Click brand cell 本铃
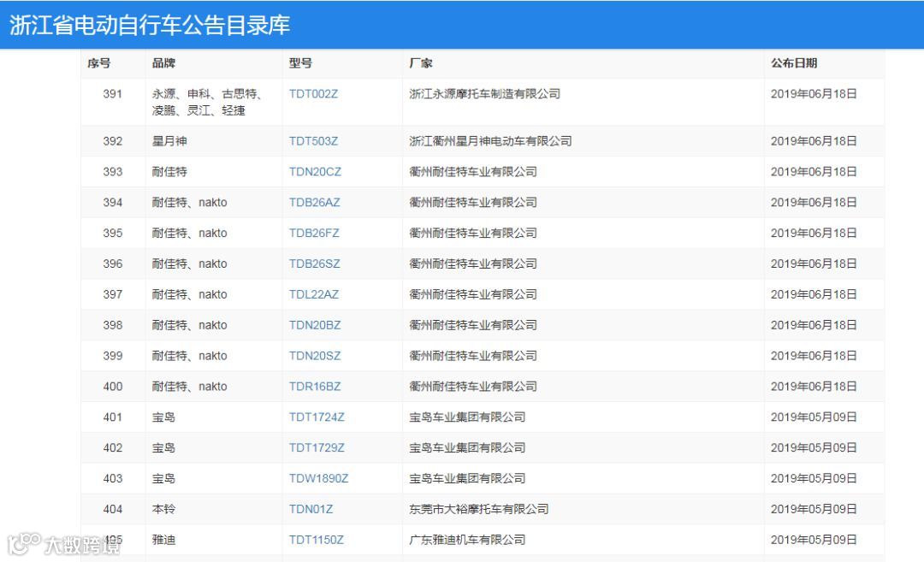Screen dimensions: 924x562 click(163, 508)
